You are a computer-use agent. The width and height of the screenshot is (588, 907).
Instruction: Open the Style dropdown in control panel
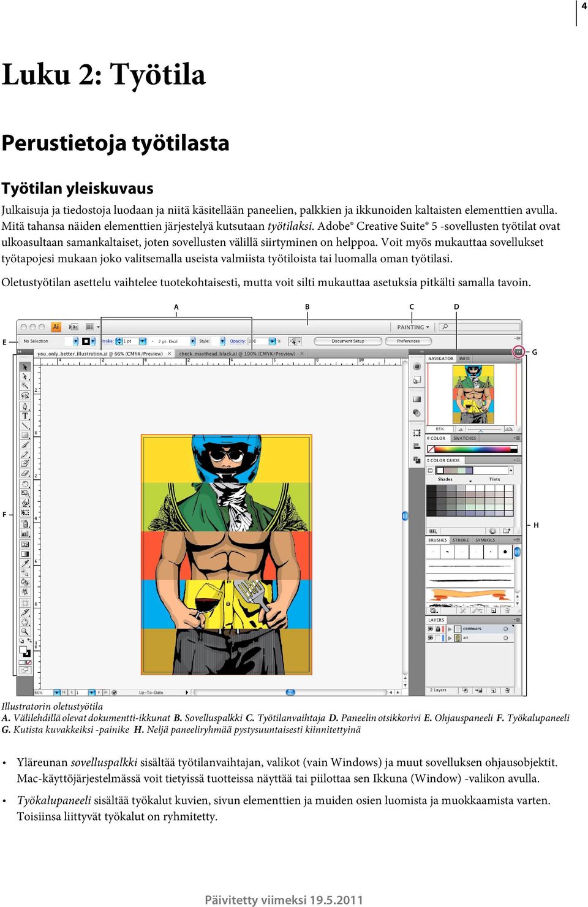[222, 341]
